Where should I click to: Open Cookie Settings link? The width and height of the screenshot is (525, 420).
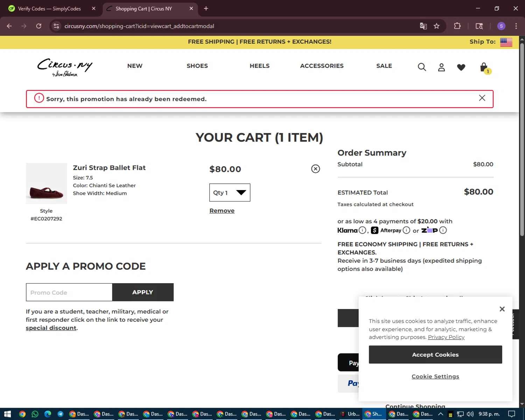tap(435, 377)
